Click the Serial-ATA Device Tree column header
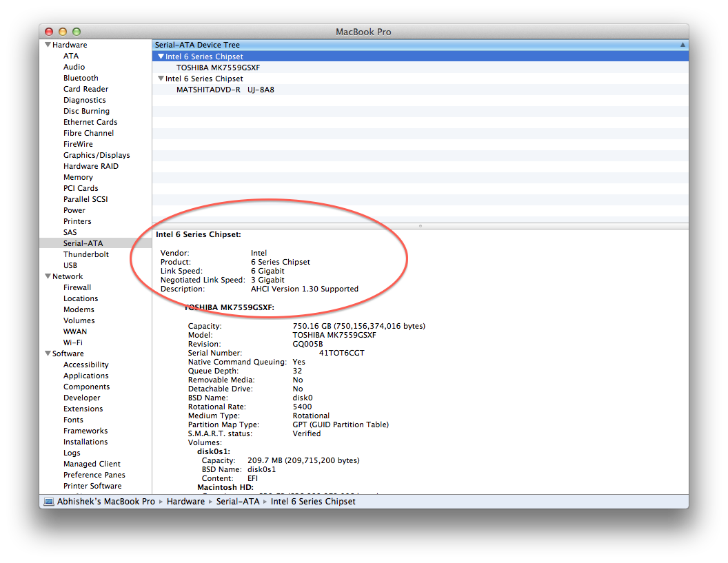The height and width of the screenshot is (563, 728). pyautogui.click(x=420, y=45)
